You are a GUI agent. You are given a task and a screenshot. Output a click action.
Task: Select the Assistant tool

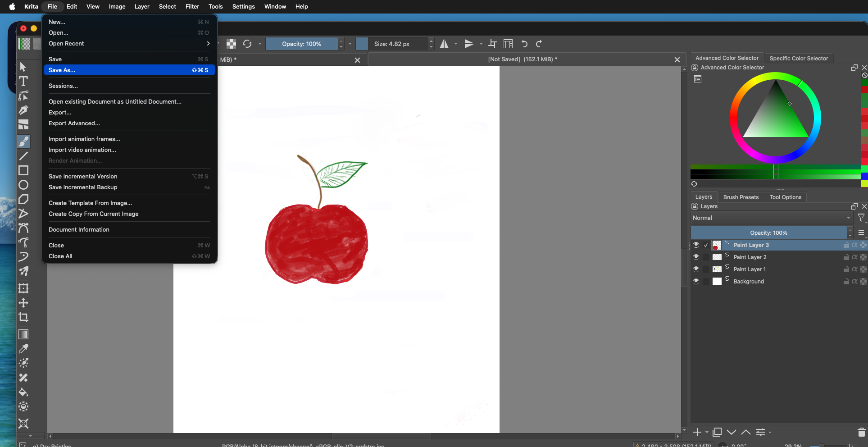23,424
